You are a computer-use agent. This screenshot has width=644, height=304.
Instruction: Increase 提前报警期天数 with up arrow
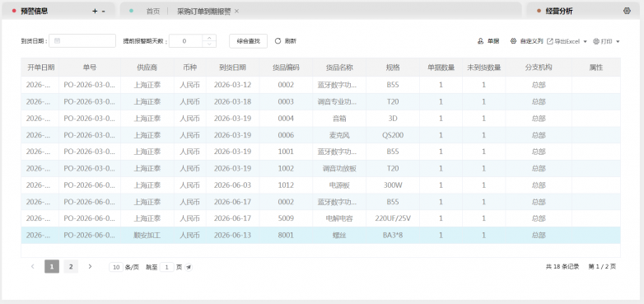pyautogui.click(x=209, y=37)
